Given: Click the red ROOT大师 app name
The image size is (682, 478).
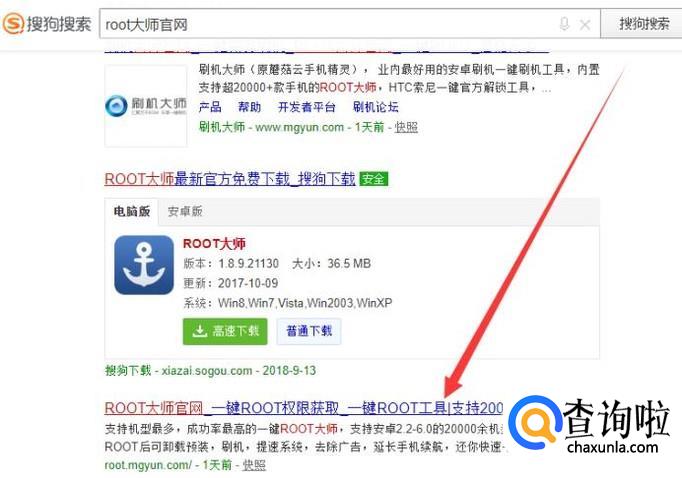Looking at the screenshot, I should (214, 244).
